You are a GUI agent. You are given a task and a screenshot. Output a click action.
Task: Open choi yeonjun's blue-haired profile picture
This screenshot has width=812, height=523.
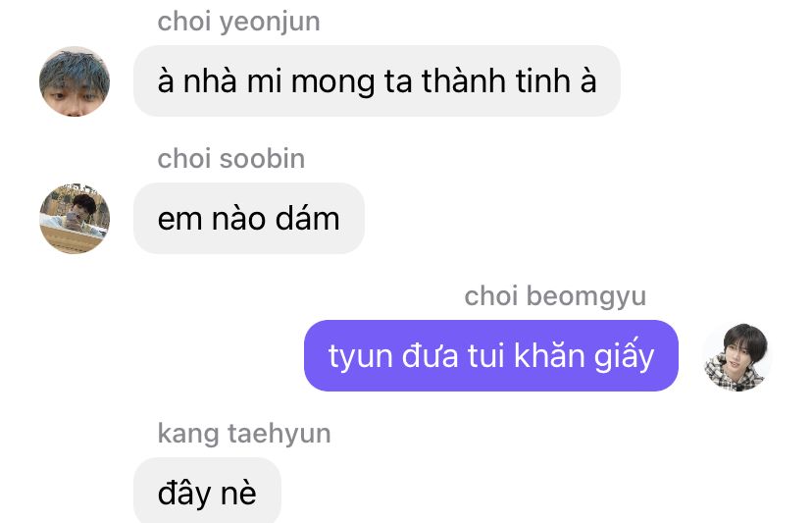(75, 81)
